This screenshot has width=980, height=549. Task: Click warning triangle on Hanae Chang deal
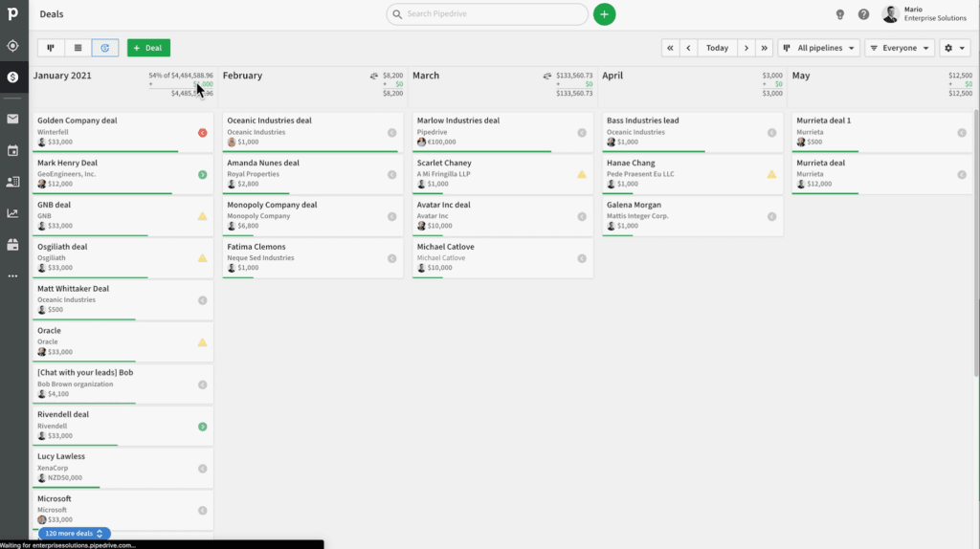pos(772,175)
